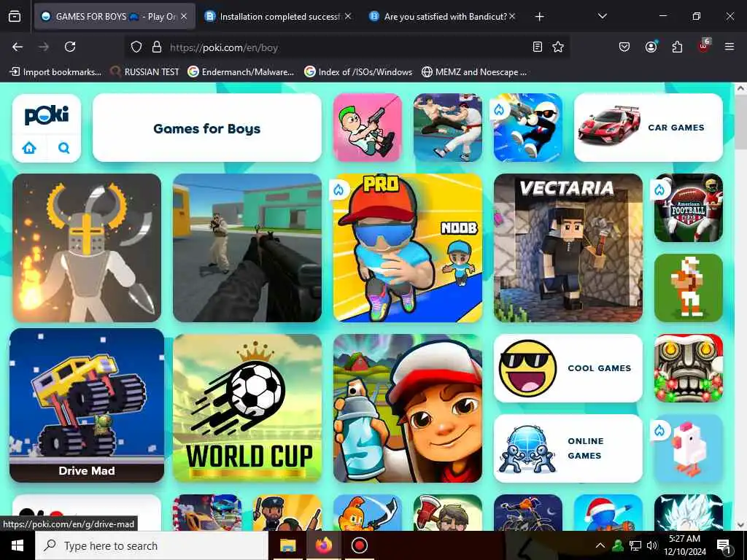
Task: Click the Poki logo
Action: tap(47, 114)
